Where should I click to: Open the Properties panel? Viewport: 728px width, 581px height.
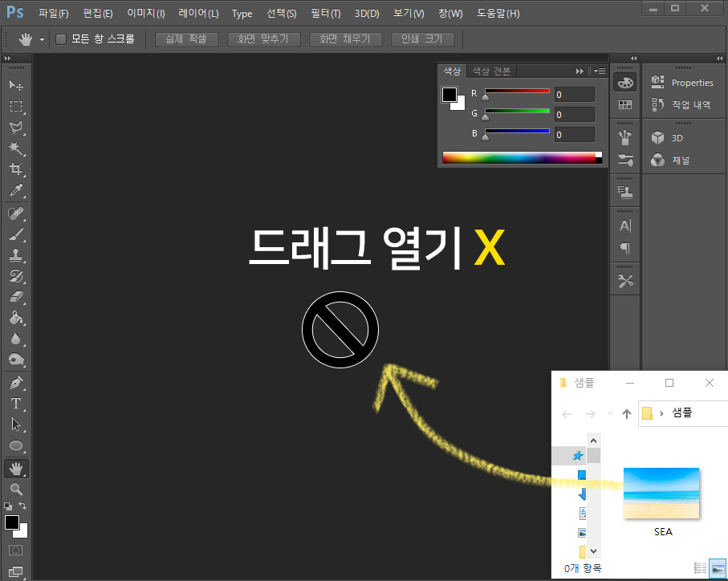coord(682,83)
